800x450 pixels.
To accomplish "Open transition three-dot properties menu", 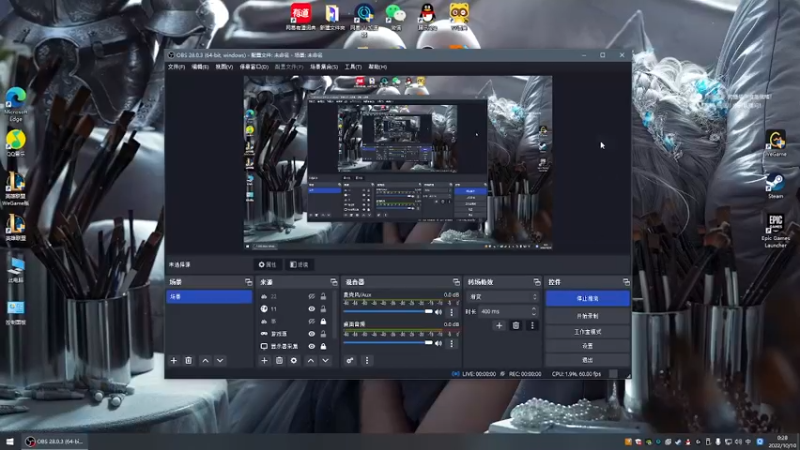I will [x=532, y=326].
